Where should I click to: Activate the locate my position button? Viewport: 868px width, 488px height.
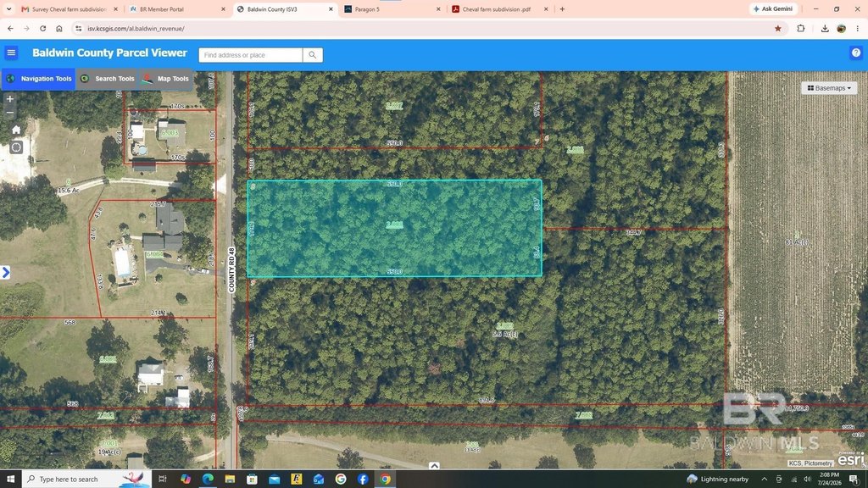(x=16, y=147)
